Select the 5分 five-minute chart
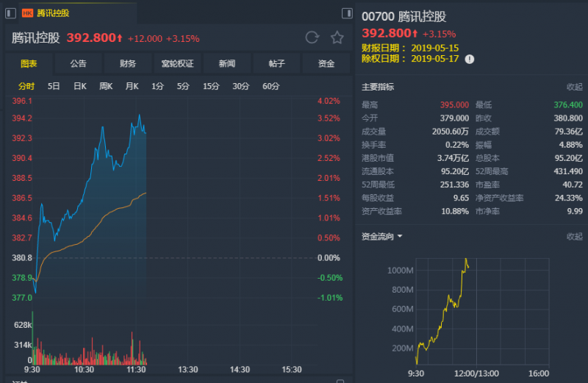The height and width of the screenshot is (383, 588). tap(183, 86)
